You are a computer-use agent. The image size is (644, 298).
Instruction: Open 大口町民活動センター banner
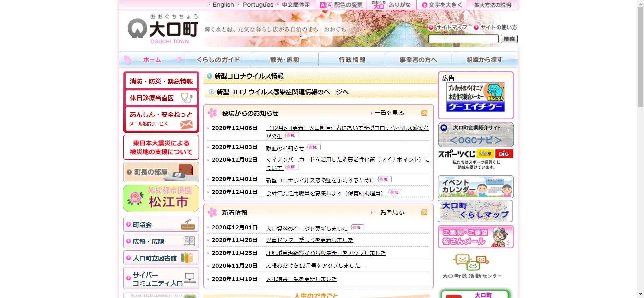coord(472,266)
